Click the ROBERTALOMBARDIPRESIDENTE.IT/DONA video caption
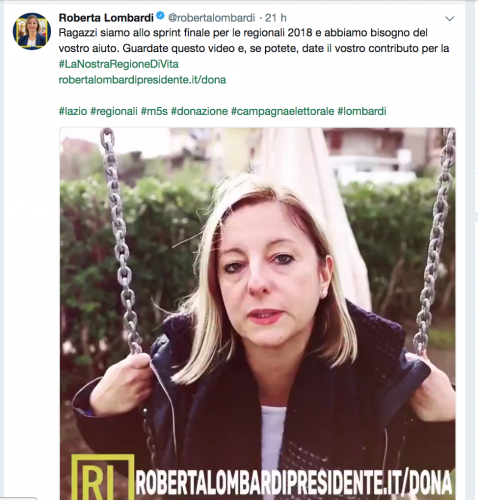This screenshot has height=500, width=478. pos(294,483)
